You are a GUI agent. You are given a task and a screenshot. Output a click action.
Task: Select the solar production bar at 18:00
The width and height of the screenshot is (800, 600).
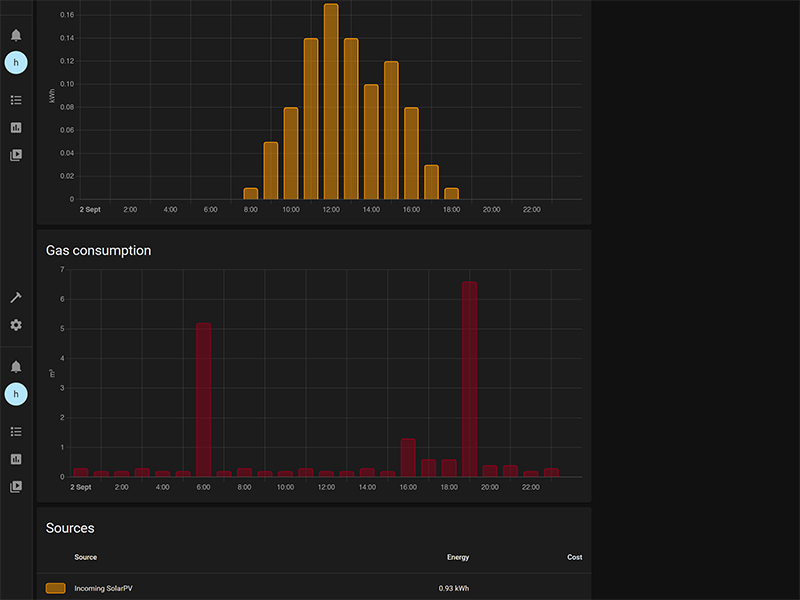[x=452, y=193]
